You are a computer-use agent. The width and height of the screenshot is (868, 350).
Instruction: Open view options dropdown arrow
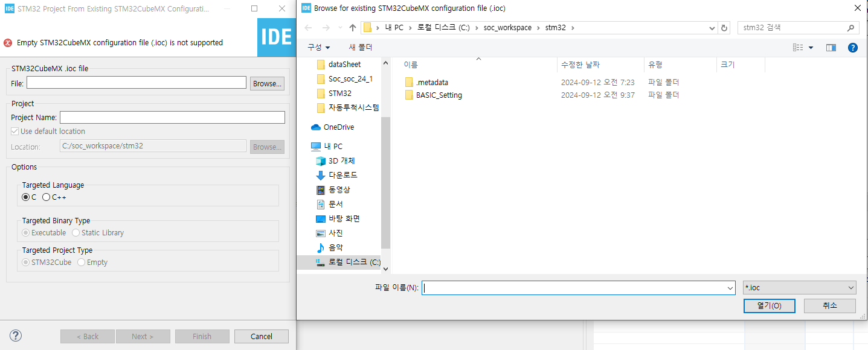pyautogui.click(x=811, y=48)
